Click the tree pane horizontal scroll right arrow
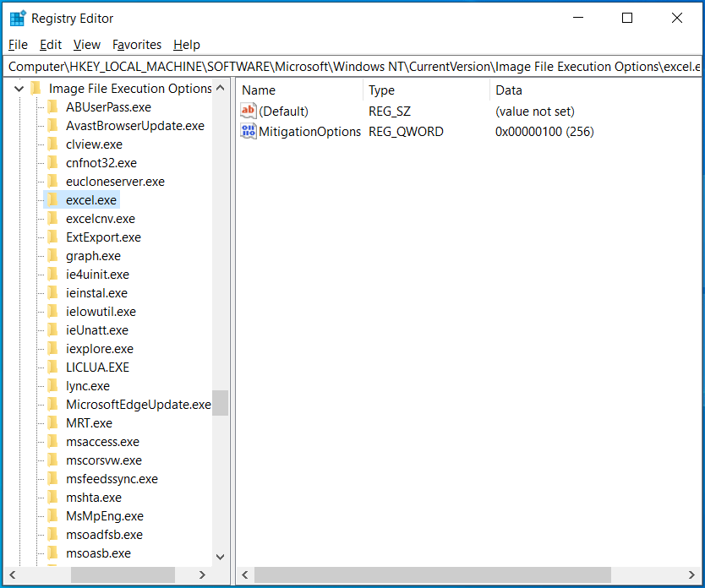This screenshot has width=705, height=588. click(202, 574)
